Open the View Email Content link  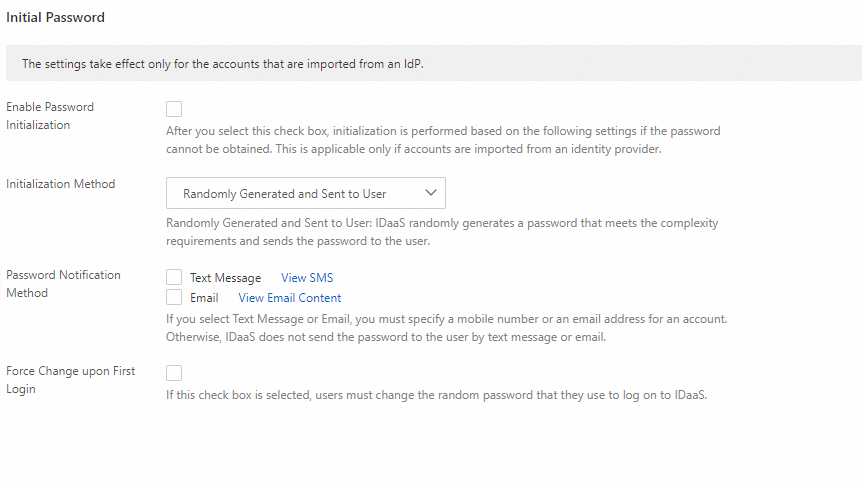(x=290, y=298)
